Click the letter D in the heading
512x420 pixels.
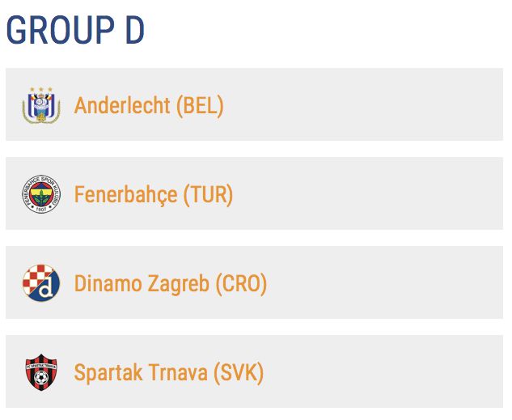(134, 31)
